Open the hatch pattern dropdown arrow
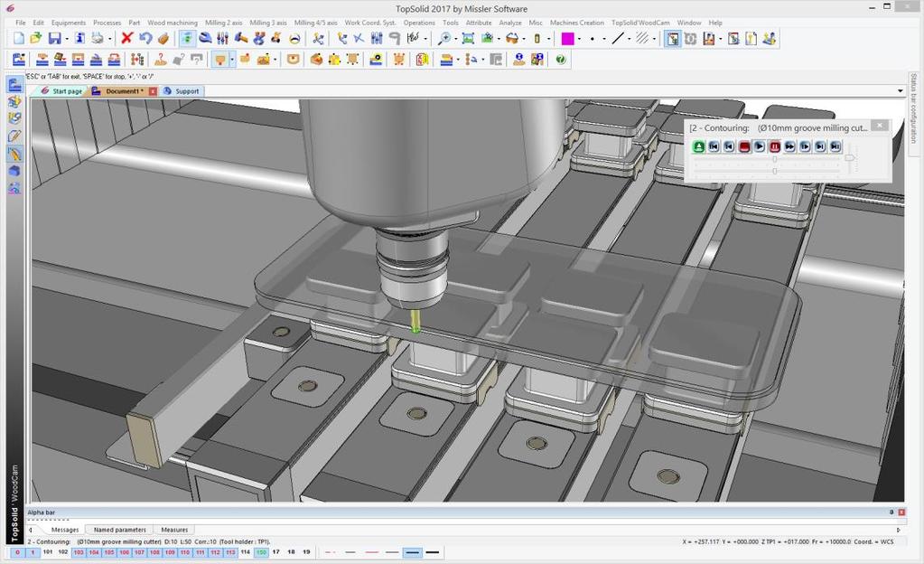 pyautogui.click(x=654, y=39)
